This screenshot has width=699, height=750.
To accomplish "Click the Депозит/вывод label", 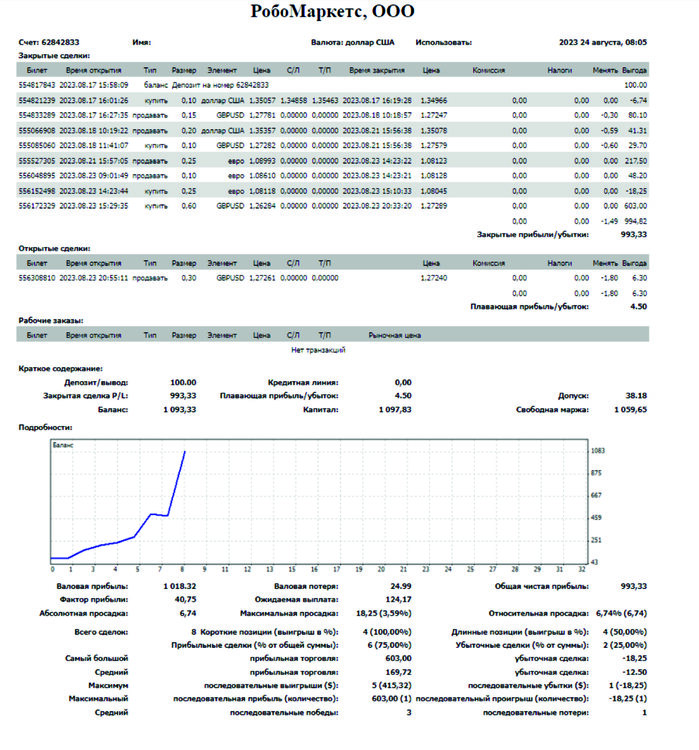I will tap(96, 383).
